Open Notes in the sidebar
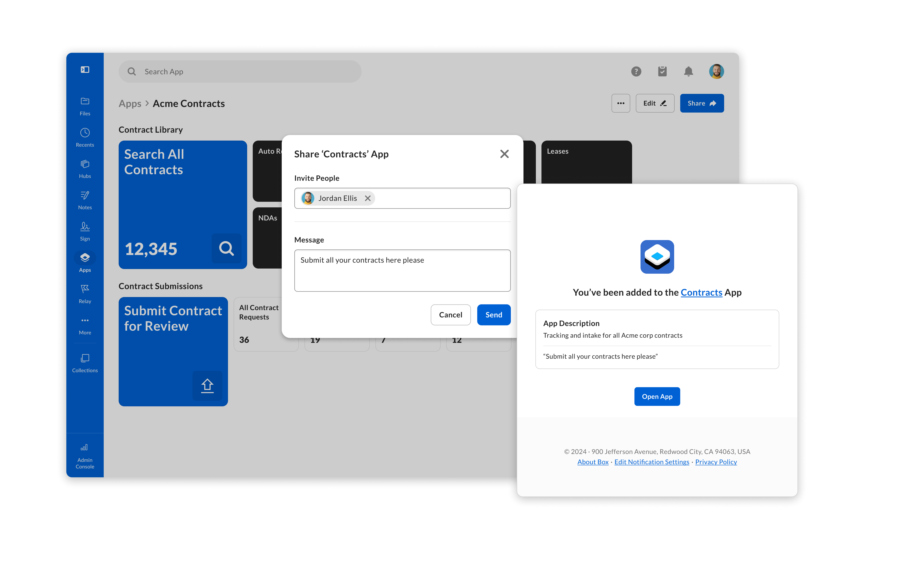The height and width of the screenshot is (588, 904). pyautogui.click(x=85, y=200)
